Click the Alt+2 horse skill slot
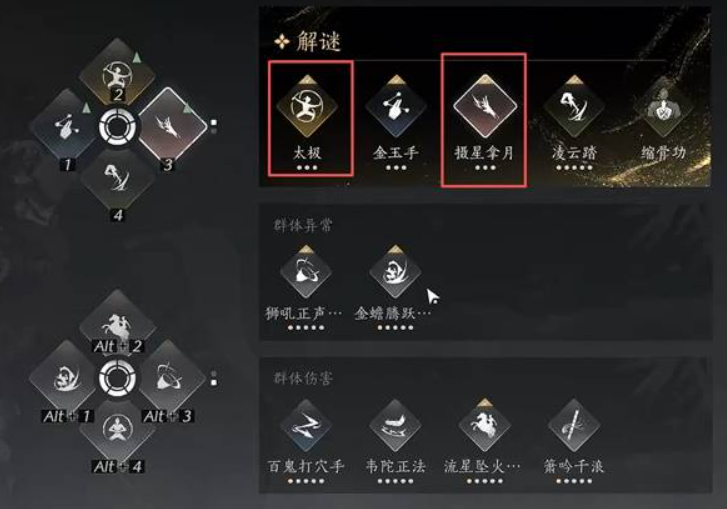The image size is (727, 509). click(117, 324)
